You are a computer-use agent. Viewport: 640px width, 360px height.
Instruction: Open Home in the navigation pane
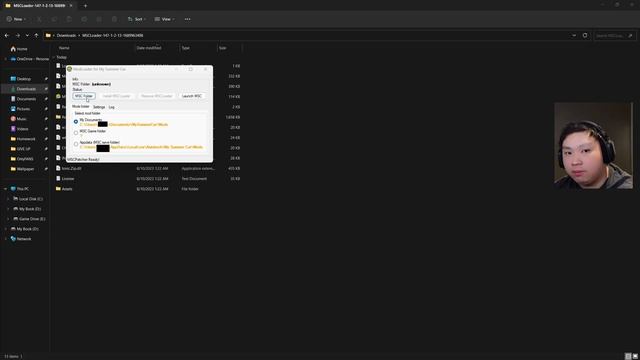click(19, 49)
